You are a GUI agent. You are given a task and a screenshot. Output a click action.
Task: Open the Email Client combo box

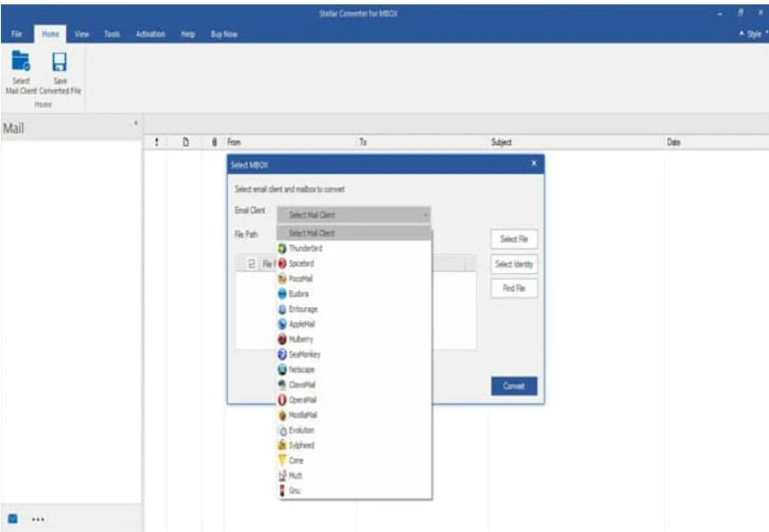coord(353,215)
